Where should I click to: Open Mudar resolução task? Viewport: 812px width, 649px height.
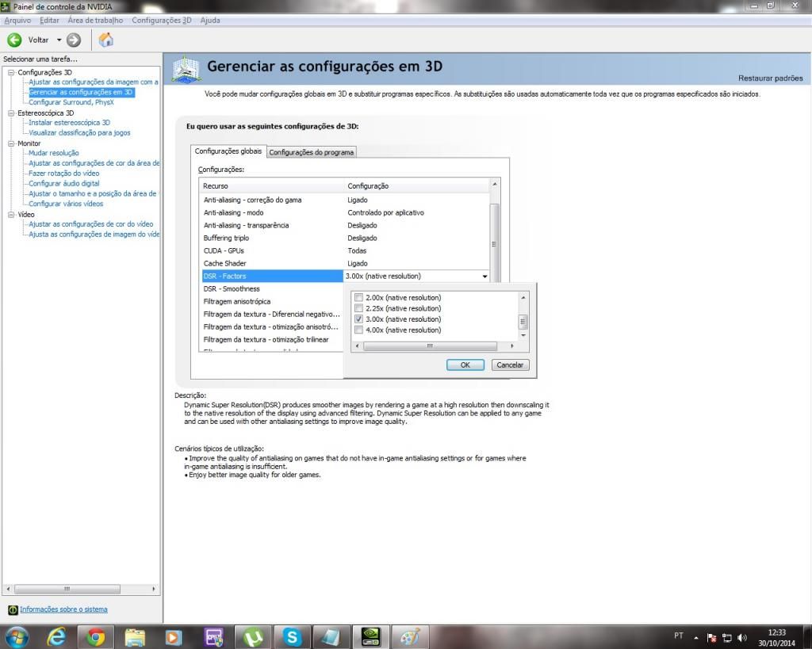point(53,153)
